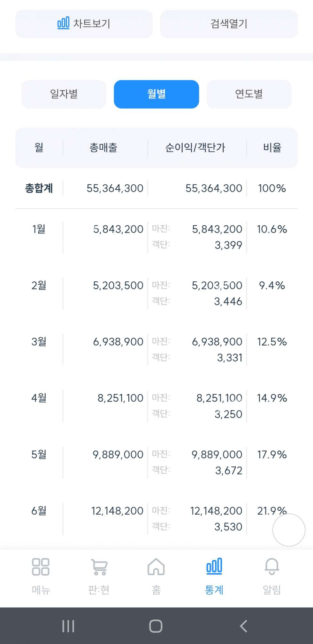The width and height of the screenshot is (313, 644).
Task: Click the 총매출 column header
Action: click(x=103, y=147)
